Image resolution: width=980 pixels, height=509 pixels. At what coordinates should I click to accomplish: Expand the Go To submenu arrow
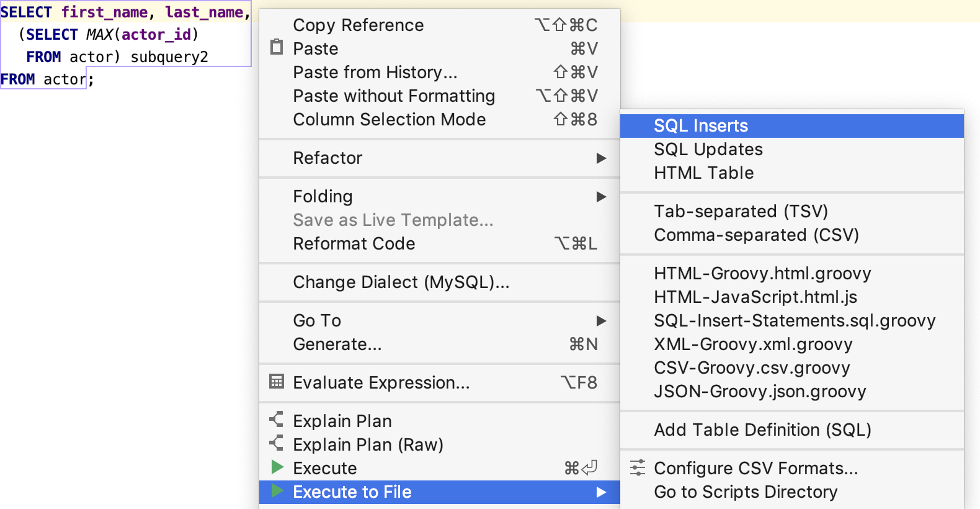point(600,321)
